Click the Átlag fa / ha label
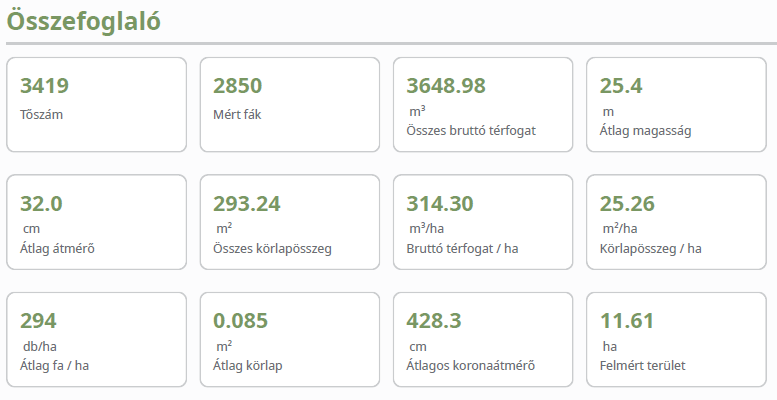The image size is (777, 400). tap(54, 366)
